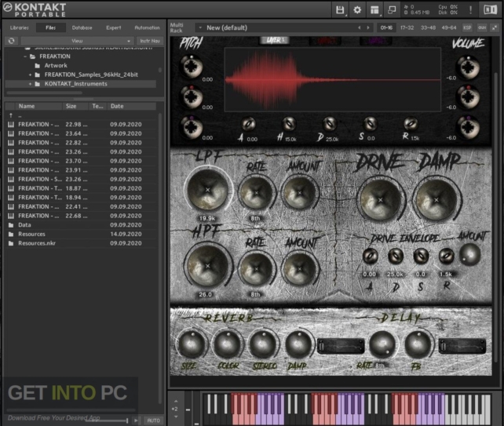Image resolution: width=504 pixels, height=426 pixels.
Task: Shift keyboard octave up arrow
Action: point(176,401)
